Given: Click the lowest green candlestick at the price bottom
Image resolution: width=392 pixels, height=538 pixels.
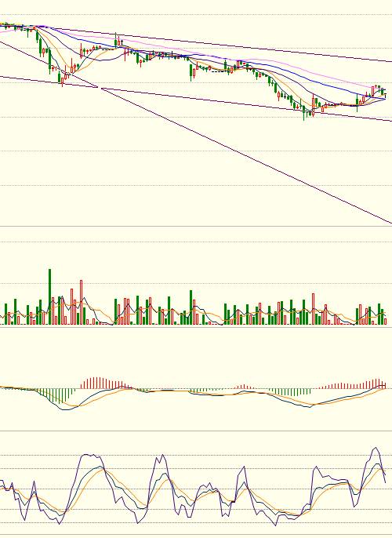Looking at the screenshot, I should 304,111.
